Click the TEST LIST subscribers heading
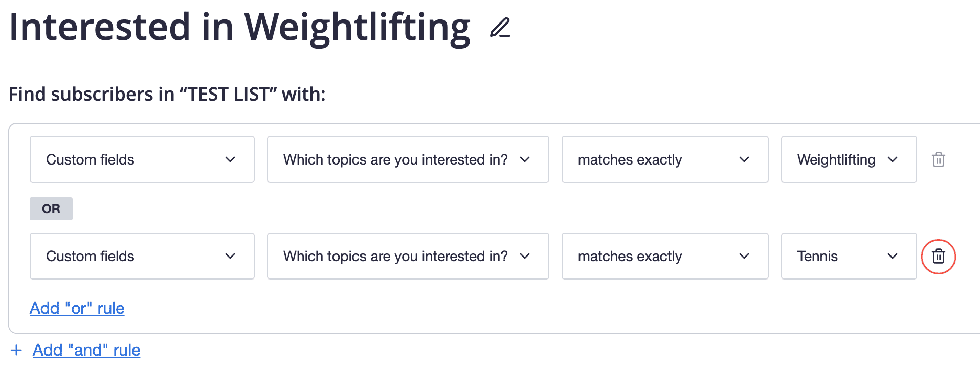 (167, 94)
